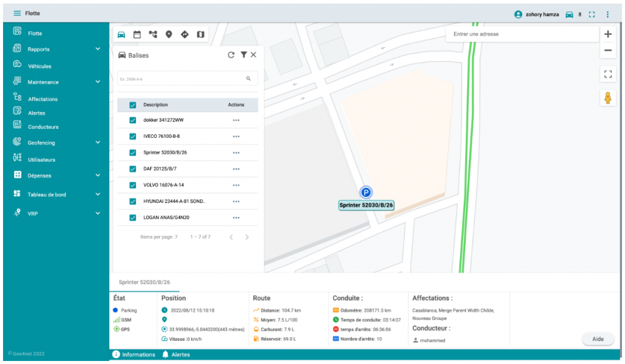Uncheck IVECO 76100-B-8

132,137
